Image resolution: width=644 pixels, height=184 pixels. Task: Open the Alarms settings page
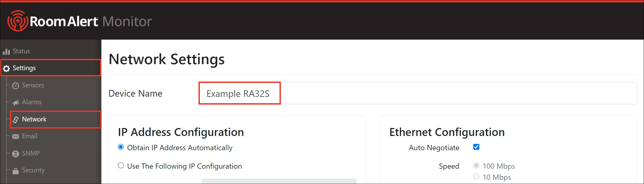tap(32, 102)
